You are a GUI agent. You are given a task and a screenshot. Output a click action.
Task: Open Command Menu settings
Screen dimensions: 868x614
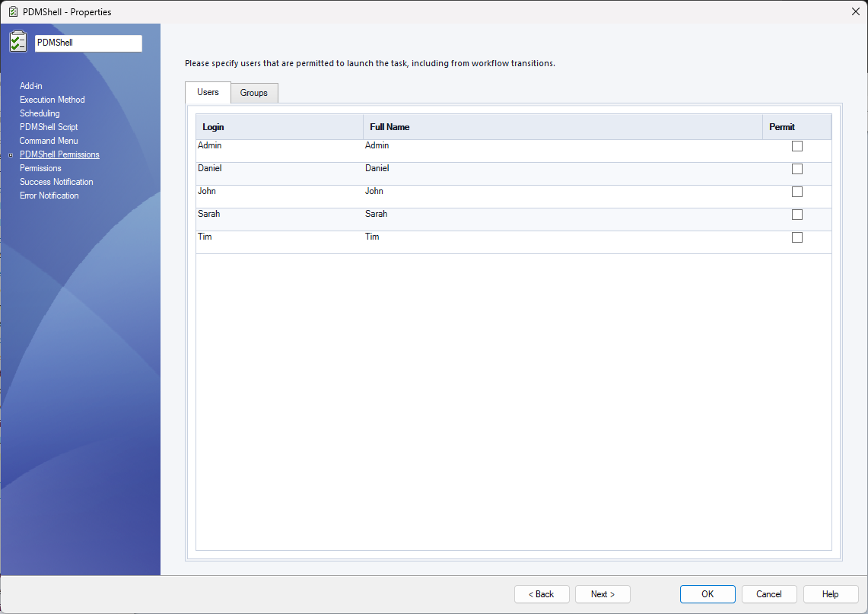click(49, 141)
